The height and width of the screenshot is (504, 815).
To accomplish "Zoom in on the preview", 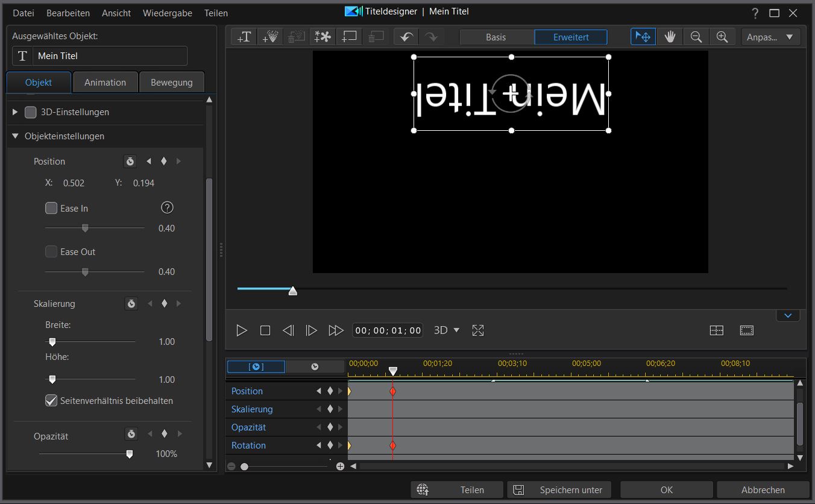I will click(x=722, y=36).
